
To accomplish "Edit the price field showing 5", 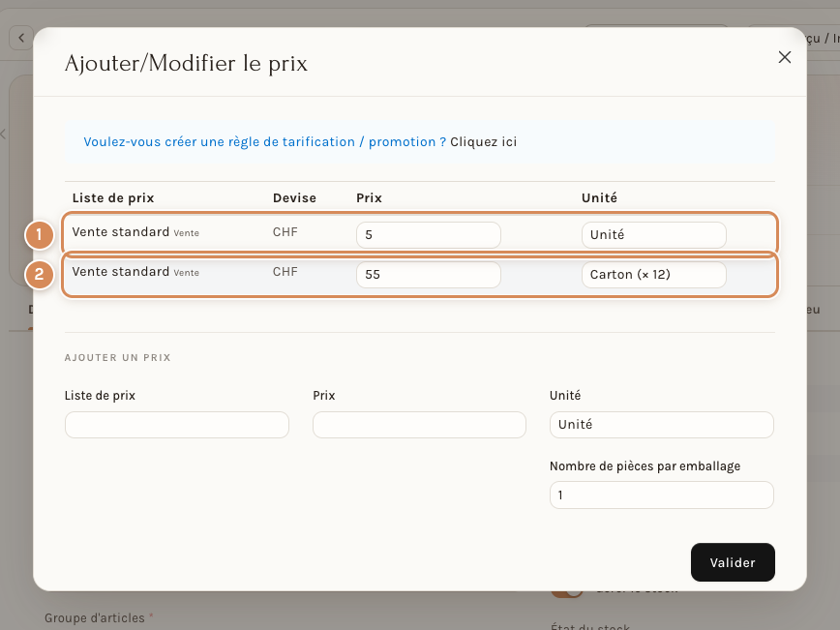I will [x=428, y=234].
